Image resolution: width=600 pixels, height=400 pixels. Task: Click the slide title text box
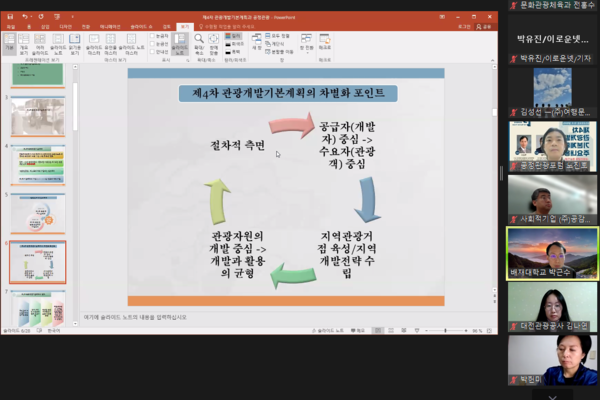coord(288,93)
